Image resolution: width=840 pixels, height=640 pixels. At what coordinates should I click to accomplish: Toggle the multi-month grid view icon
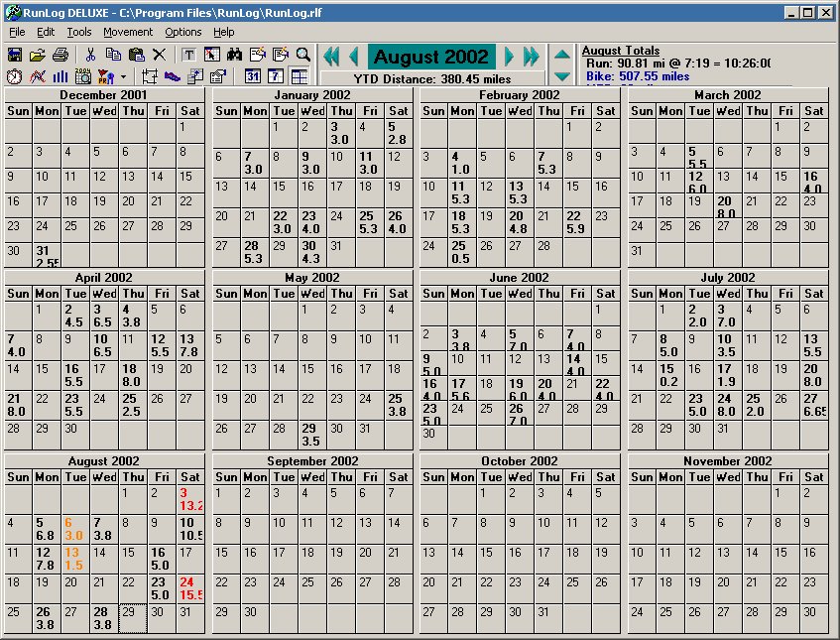tap(299, 76)
